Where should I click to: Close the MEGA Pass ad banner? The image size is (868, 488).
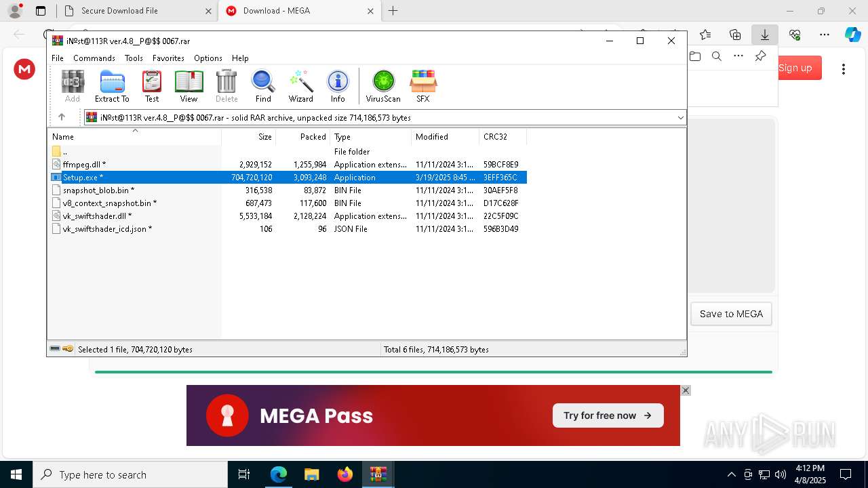click(x=686, y=390)
